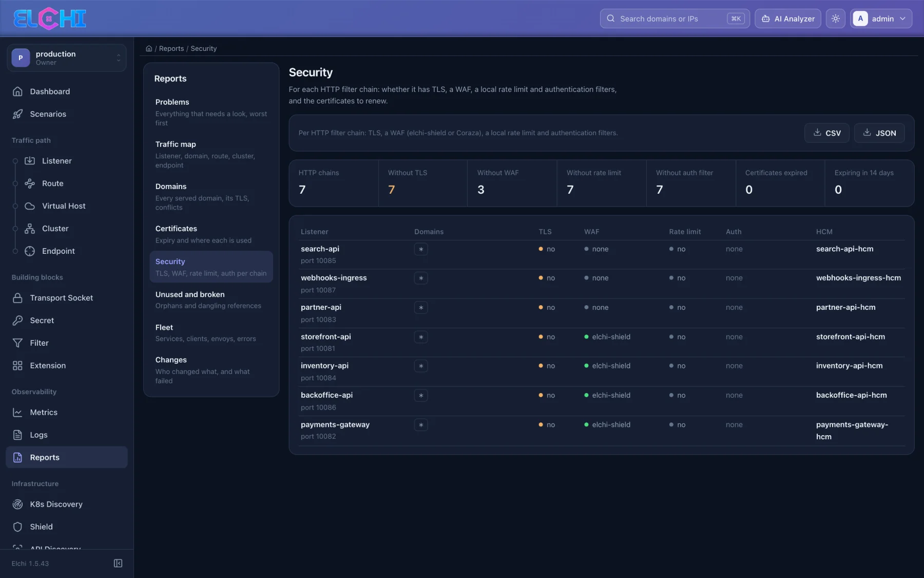Image resolution: width=924 pixels, height=578 pixels.
Task: Select the Unused and broken report
Action: [x=211, y=300]
